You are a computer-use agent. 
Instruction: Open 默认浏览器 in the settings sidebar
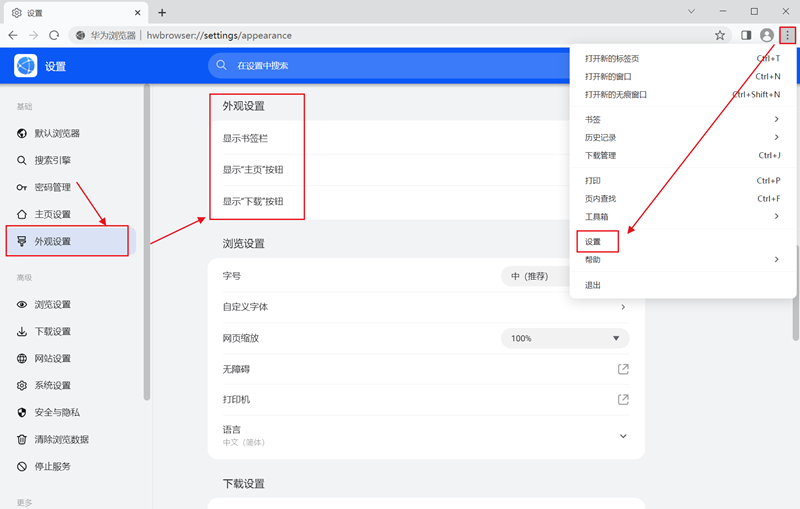[56, 133]
